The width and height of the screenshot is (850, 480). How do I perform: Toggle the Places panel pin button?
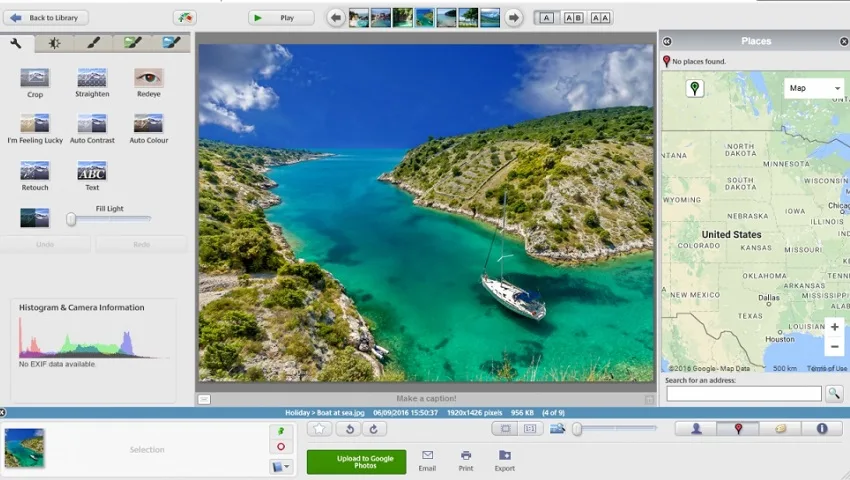tap(738, 428)
